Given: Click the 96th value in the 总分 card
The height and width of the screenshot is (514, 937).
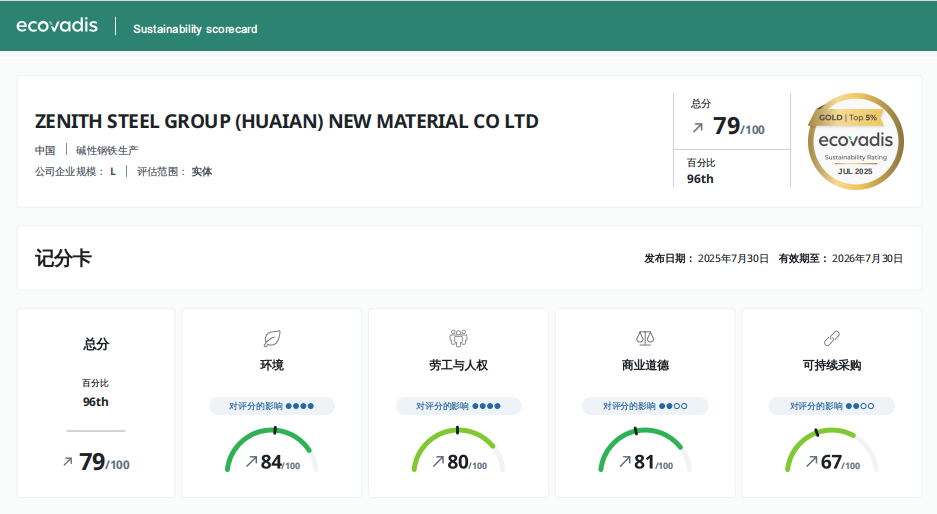Looking at the screenshot, I should [x=96, y=402].
